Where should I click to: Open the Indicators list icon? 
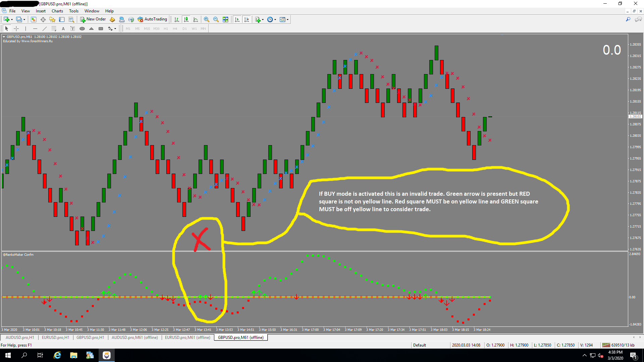click(258, 19)
